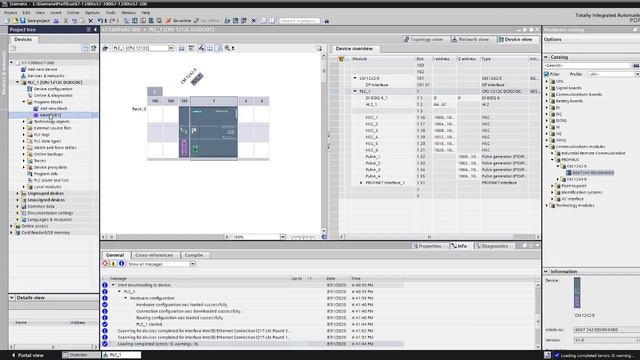
Task: Click the catalog Search input field
Action: point(588,65)
